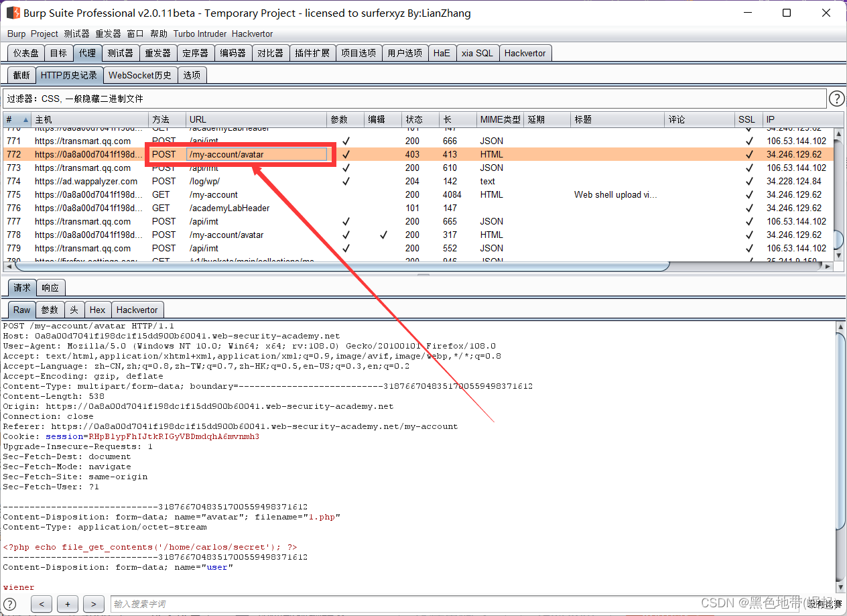This screenshot has width=847, height=616.
Task: Sort by the 标题 column header
Action: [x=617, y=119]
